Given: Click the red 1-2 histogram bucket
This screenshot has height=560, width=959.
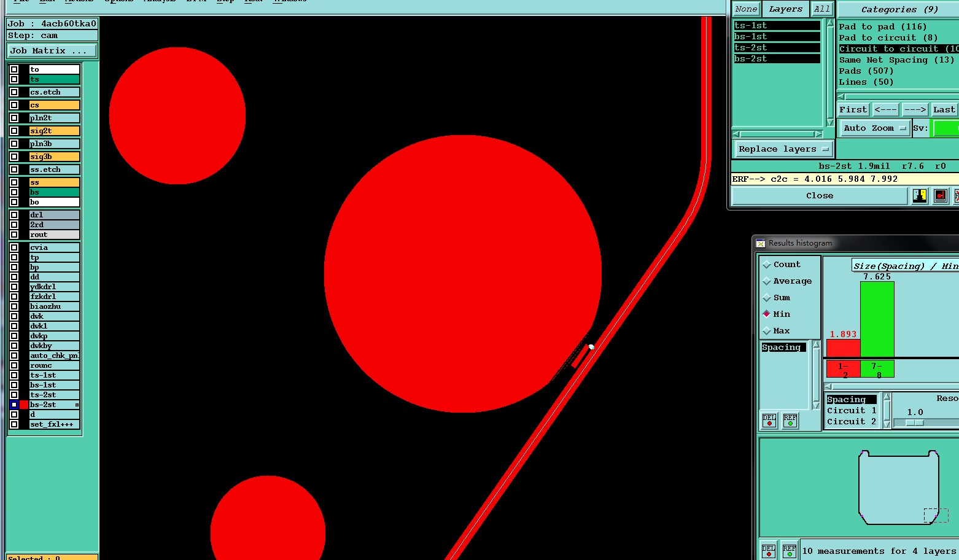Looking at the screenshot, I should [844, 369].
